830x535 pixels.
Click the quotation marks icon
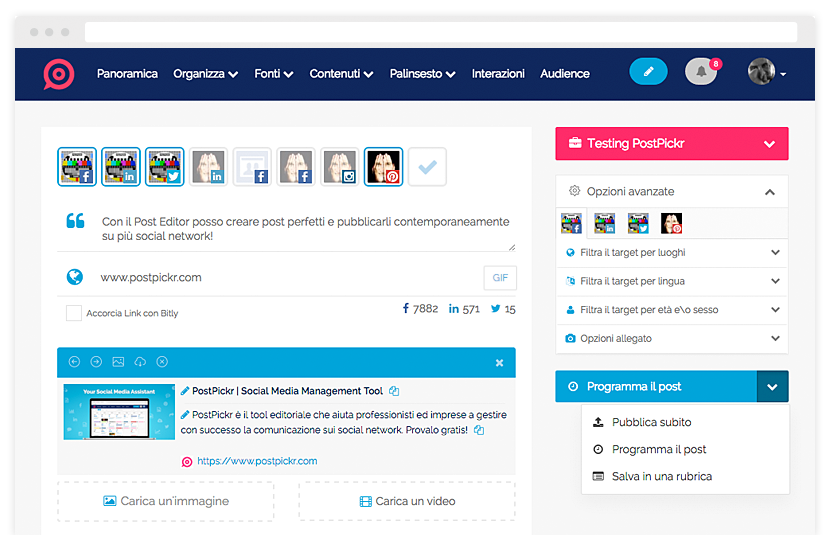coord(75,221)
